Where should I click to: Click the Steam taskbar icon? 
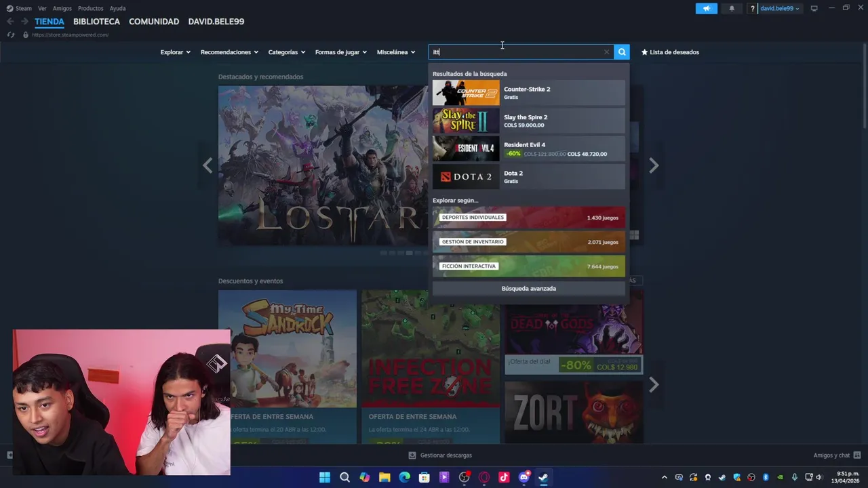click(543, 477)
